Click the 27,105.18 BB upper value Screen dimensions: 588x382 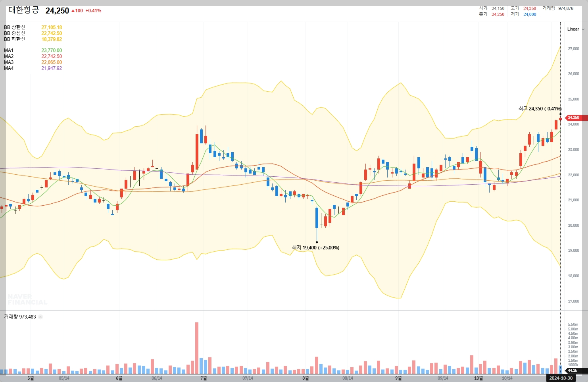pyautogui.click(x=52, y=27)
